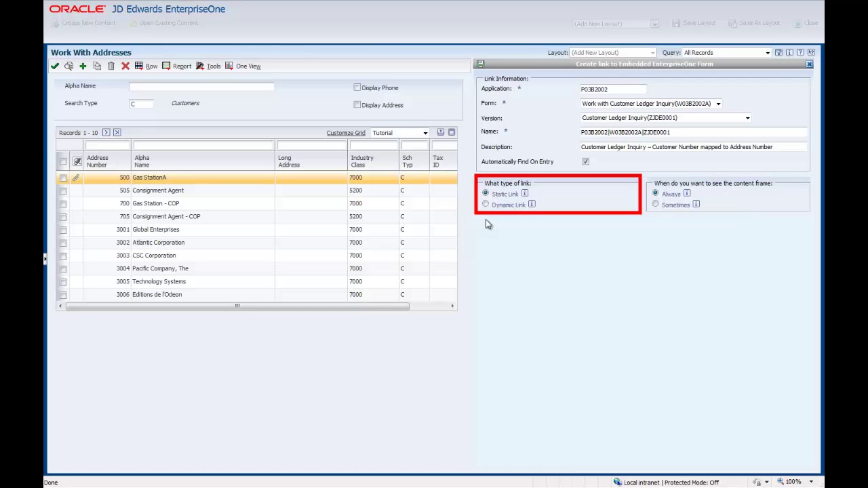This screenshot has width=868, height=488.
Task: Enable the Display Address checkbox
Action: tap(357, 104)
